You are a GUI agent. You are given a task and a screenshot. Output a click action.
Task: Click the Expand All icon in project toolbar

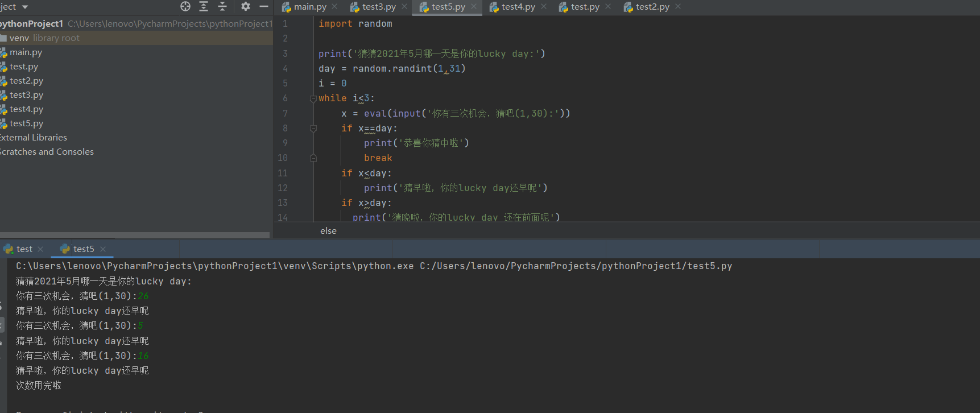tap(204, 6)
